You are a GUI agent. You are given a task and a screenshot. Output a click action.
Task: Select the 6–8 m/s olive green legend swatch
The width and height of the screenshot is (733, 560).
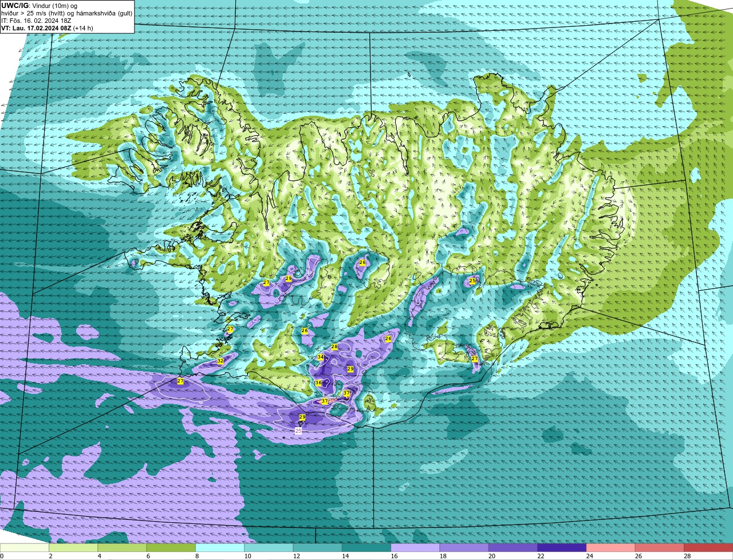[171, 547]
